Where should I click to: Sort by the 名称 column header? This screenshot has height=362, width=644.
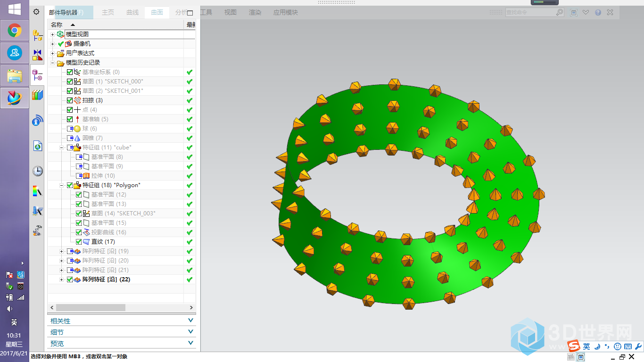click(116, 25)
